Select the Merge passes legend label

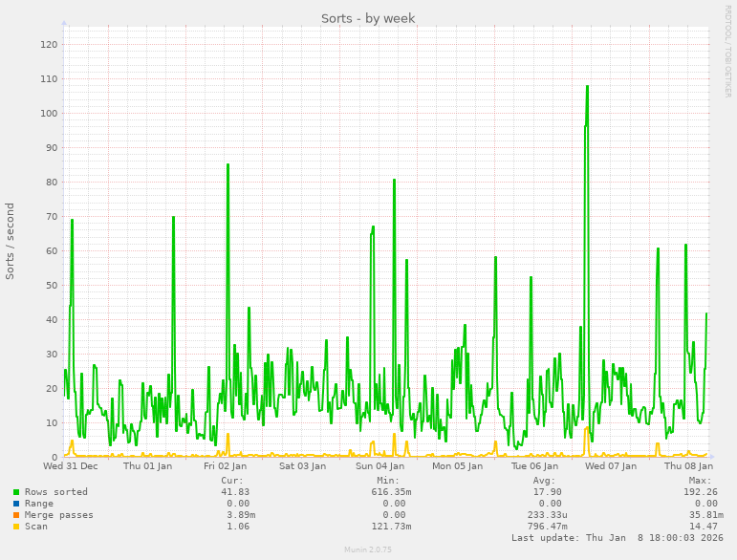[58, 515]
